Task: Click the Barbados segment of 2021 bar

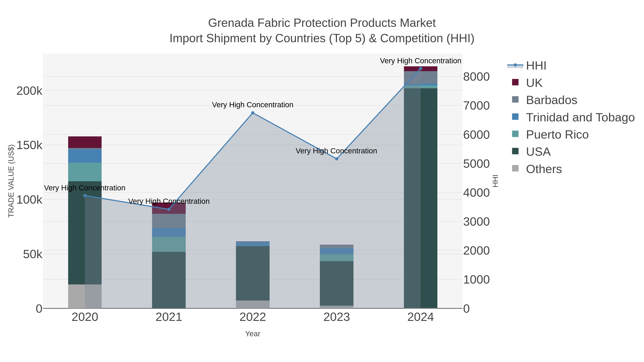Action: pyautogui.click(x=169, y=221)
